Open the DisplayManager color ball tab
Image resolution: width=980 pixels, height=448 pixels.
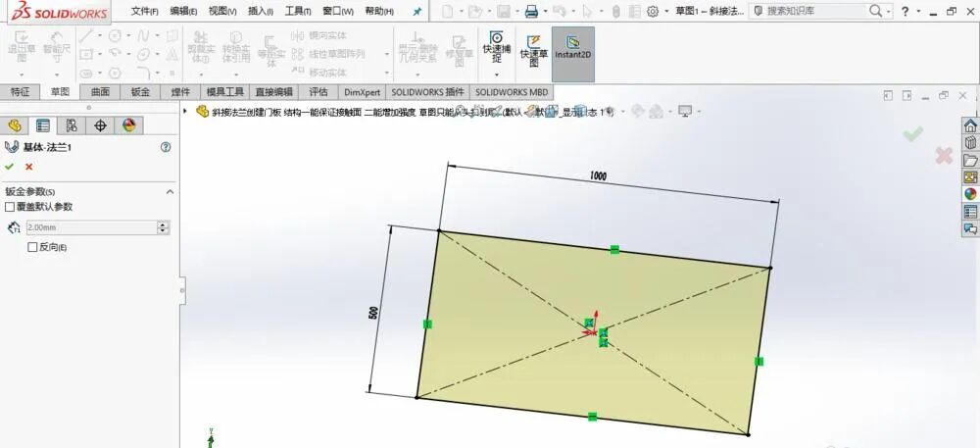(x=128, y=125)
